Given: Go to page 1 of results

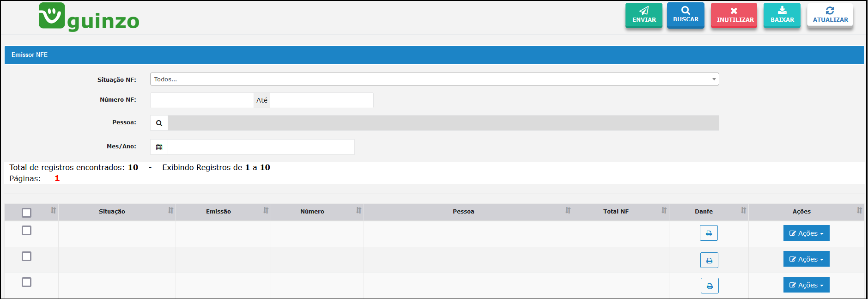Looking at the screenshot, I should point(57,178).
